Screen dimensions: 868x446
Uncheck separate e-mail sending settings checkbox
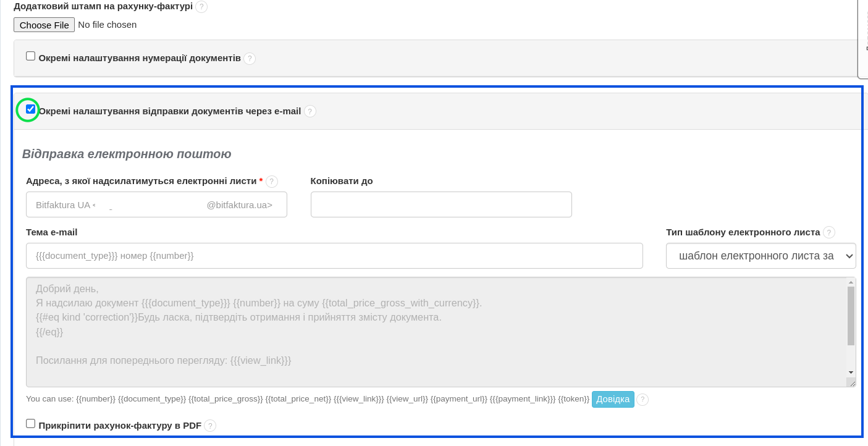[30, 109]
